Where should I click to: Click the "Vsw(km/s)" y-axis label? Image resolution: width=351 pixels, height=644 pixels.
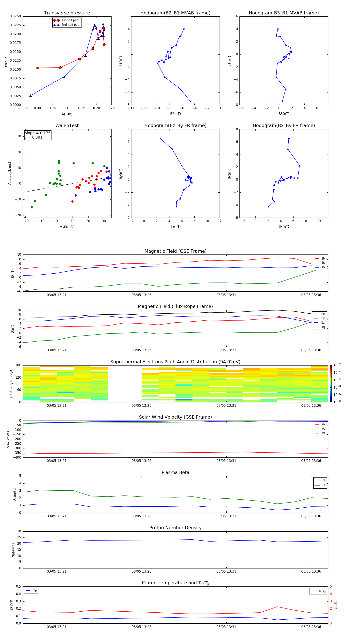8,439
